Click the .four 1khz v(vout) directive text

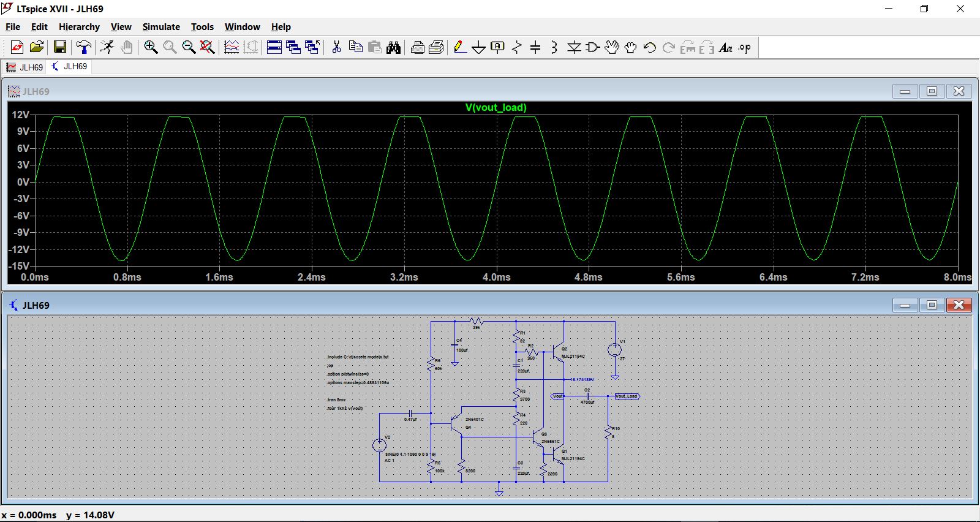tap(345, 409)
